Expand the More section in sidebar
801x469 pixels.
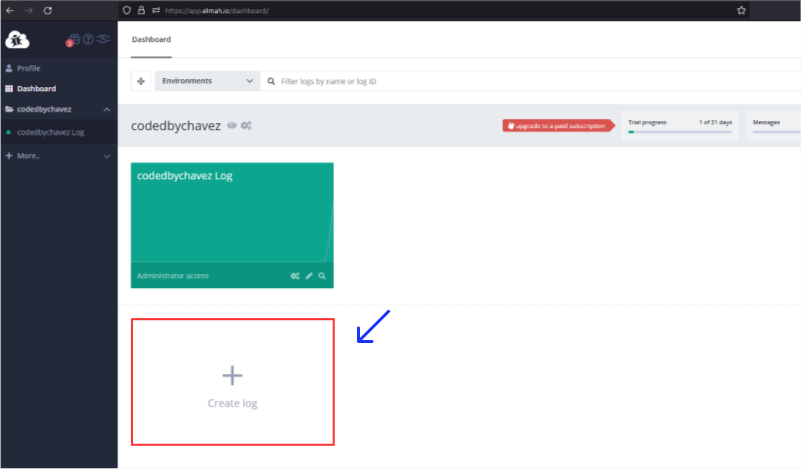pos(107,156)
